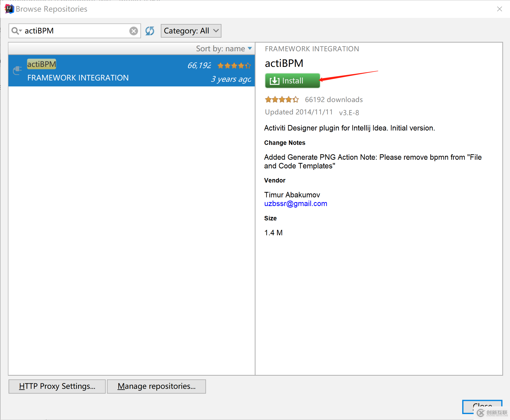The image size is (510, 420).
Task: Click the Category All dropdown toggle
Action: point(190,30)
